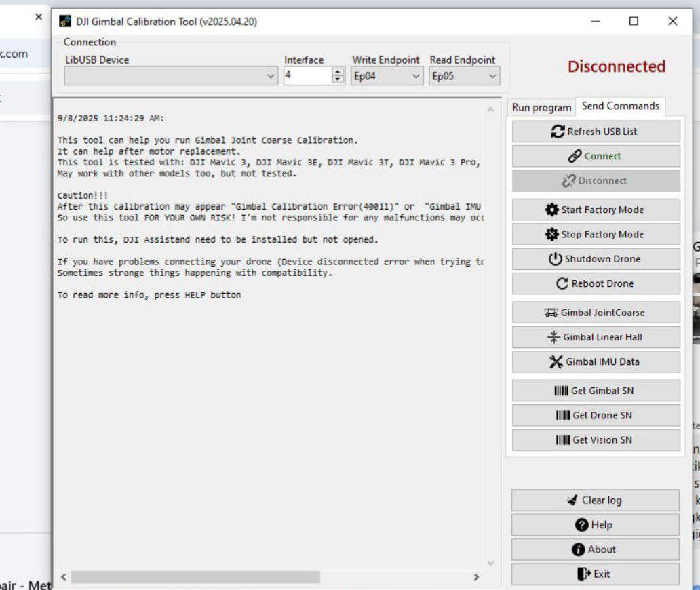The height and width of the screenshot is (590, 700).
Task: Select the Send Commands tab
Action: pos(620,106)
